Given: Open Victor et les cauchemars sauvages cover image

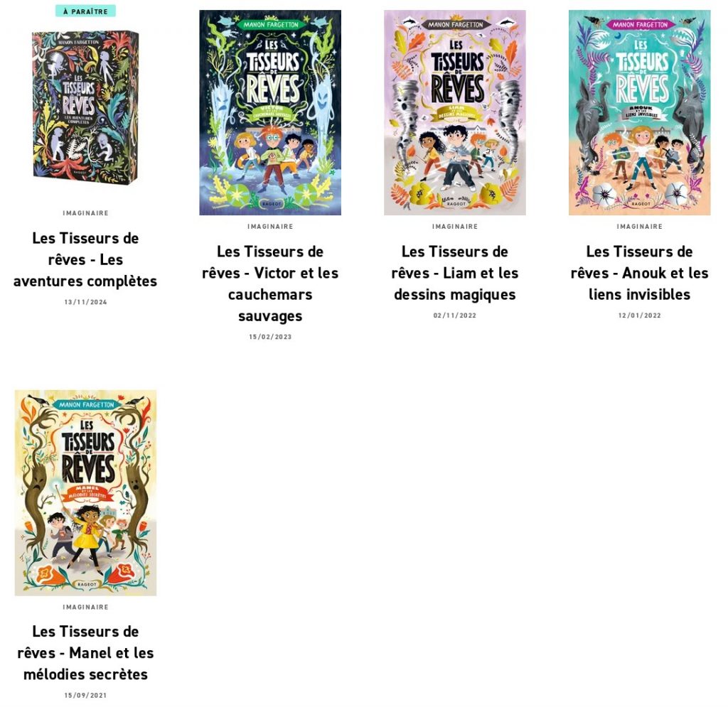Looking at the screenshot, I should (270, 113).
